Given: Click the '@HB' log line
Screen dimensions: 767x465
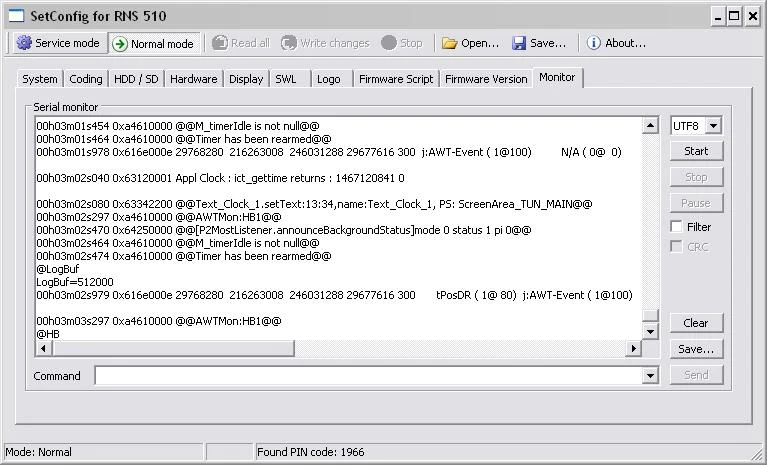Looking at the screenshot, I should click(48, 334).
